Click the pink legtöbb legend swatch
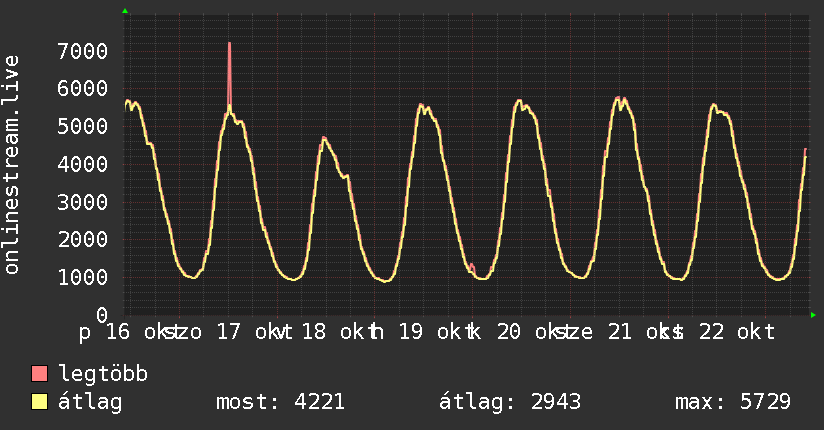The width and height of the screenshot is (824, 430). [39, 374]
